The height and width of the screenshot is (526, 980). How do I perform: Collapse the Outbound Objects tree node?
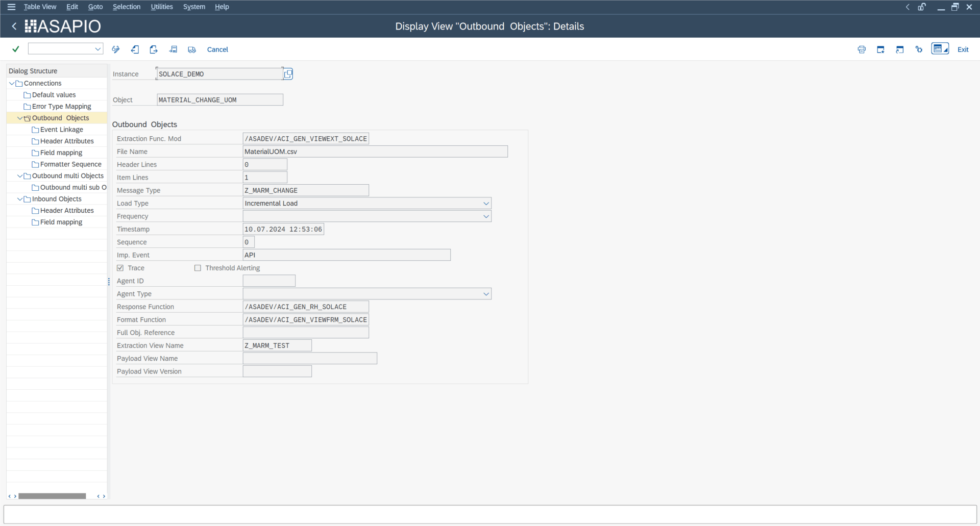(20, 118)
